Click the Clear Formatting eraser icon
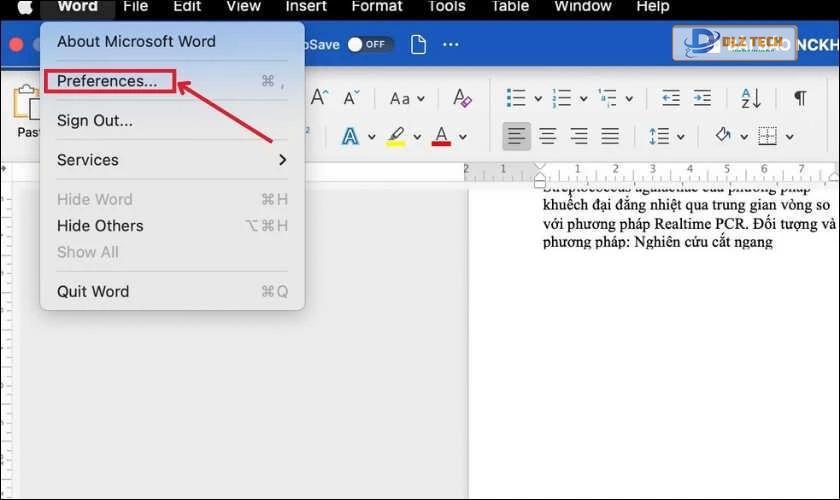 pyautogui.click(x=462, y=98)
